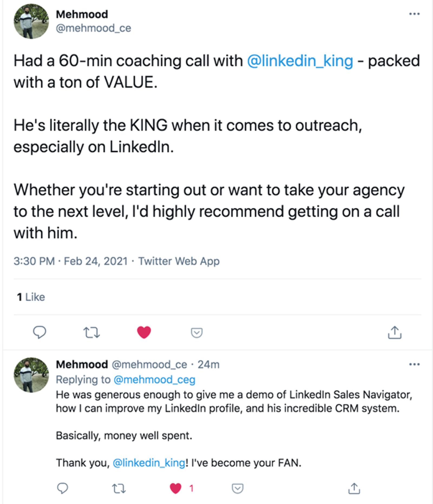Open Mehmood's profile picture on main tweet

(x=31, y=21)
